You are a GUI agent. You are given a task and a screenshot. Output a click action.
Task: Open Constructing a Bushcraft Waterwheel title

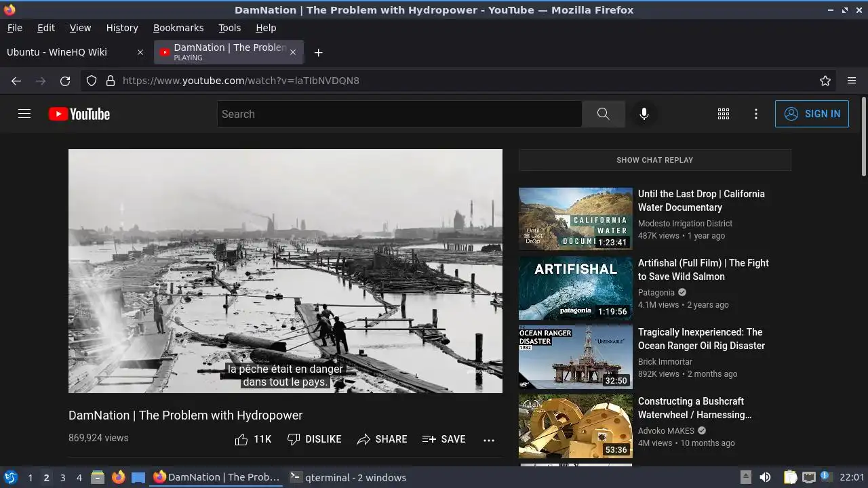coord(695,408)
